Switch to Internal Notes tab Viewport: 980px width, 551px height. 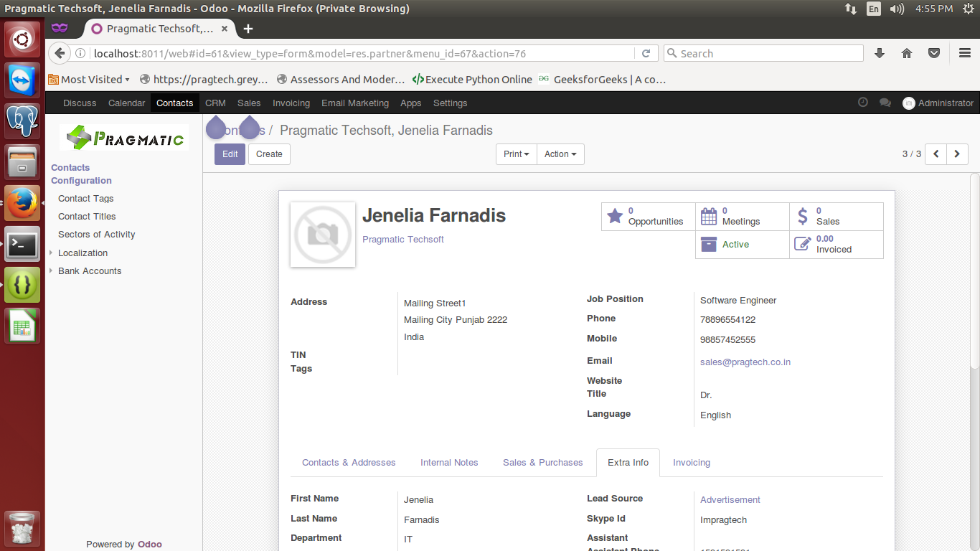point(449,463)
